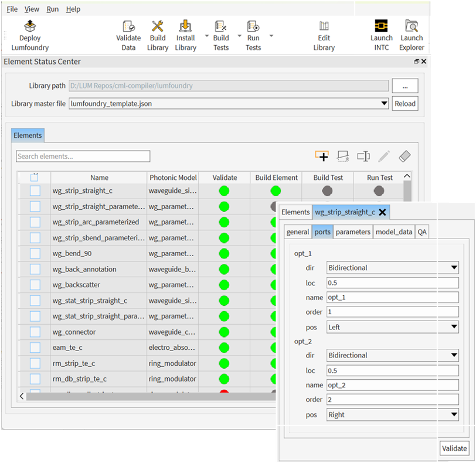Click the remove element icon
Screen dimensions: 476x463
click(x=343, y=156)
